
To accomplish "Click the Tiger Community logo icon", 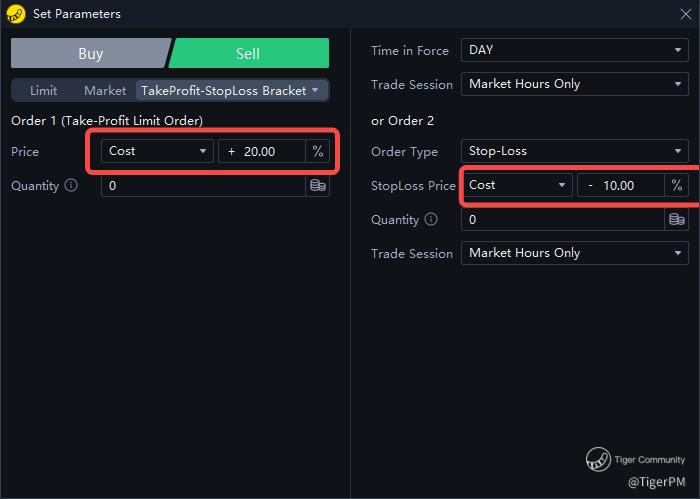I will 599,460.
